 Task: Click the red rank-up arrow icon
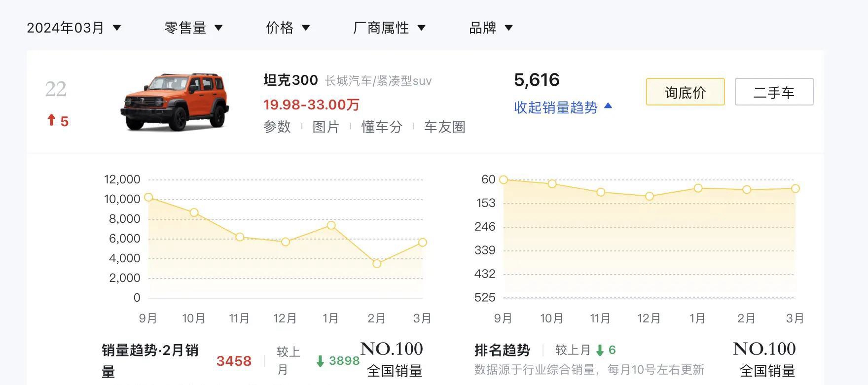pos(51,120)
